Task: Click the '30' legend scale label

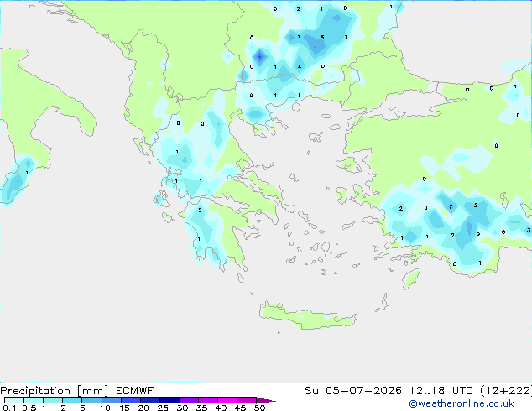Action: 182,408
